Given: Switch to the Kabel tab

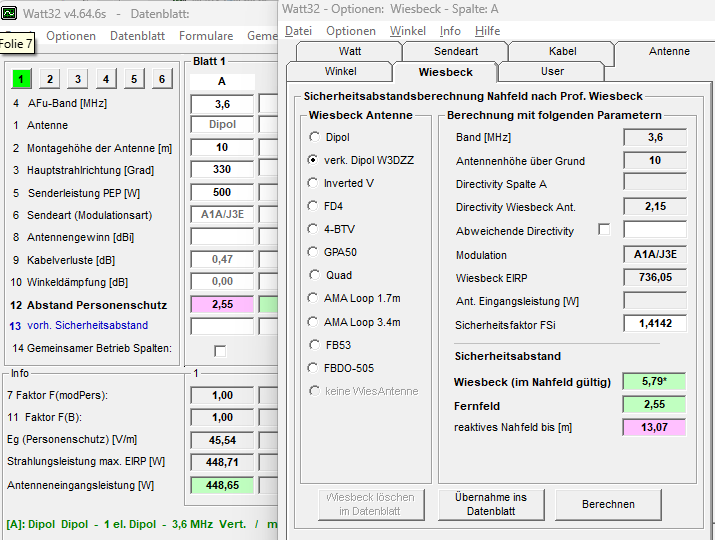Looking at the screenshot, I should [562, 51].
